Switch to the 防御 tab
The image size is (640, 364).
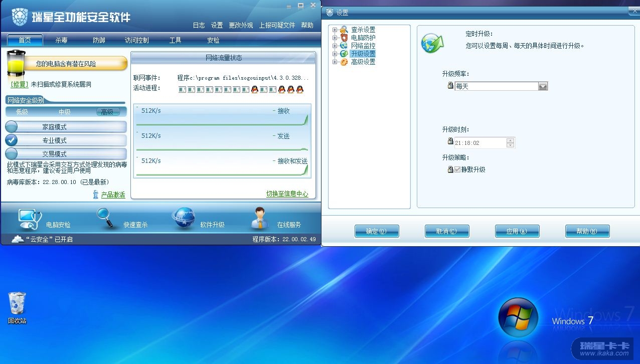(x=99, y=40)
